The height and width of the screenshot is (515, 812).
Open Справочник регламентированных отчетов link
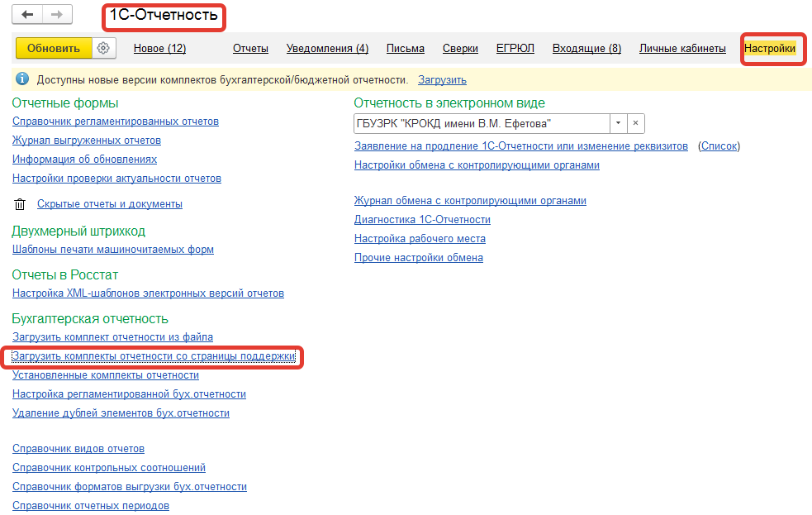click(x=116, y=121)
